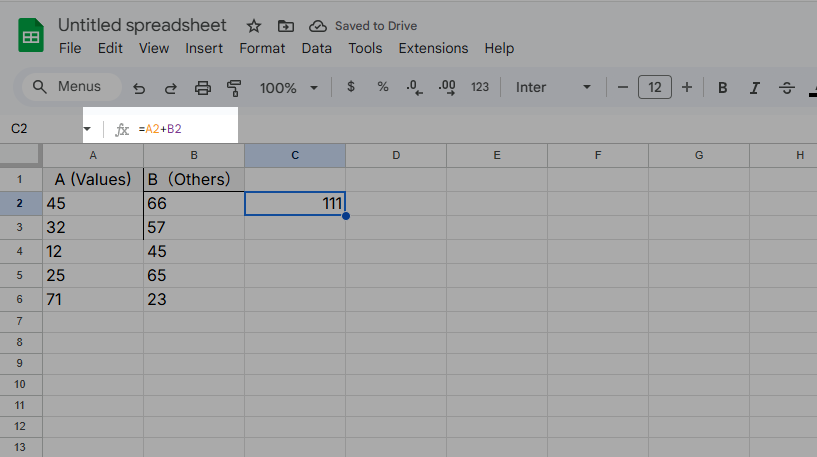
Task: Click the Format as percent icon
Action: click(x=382, y=87)
